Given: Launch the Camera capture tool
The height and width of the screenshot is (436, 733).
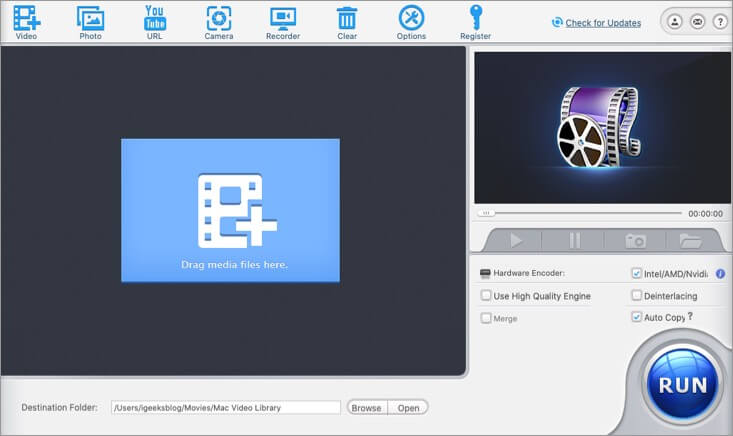Looking at the screenshot, I should click(x=219, y=22).
